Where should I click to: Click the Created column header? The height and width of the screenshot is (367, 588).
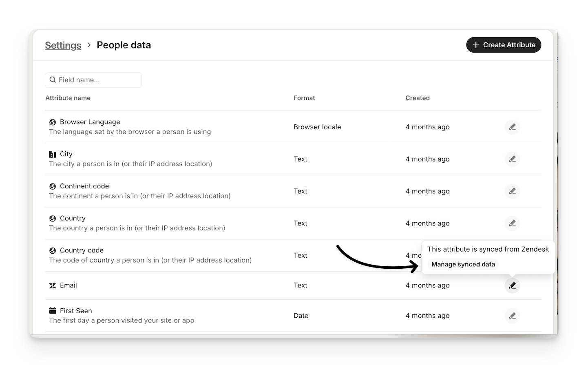(417, 98)
